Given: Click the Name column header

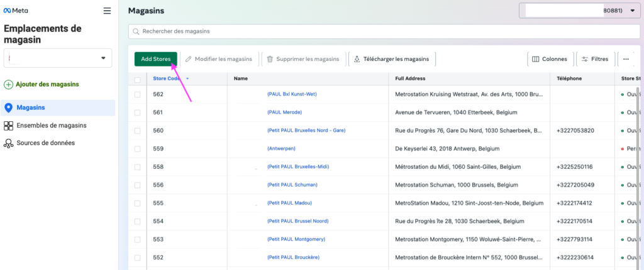Looking at the screenshot, I should tap(241, 78).
